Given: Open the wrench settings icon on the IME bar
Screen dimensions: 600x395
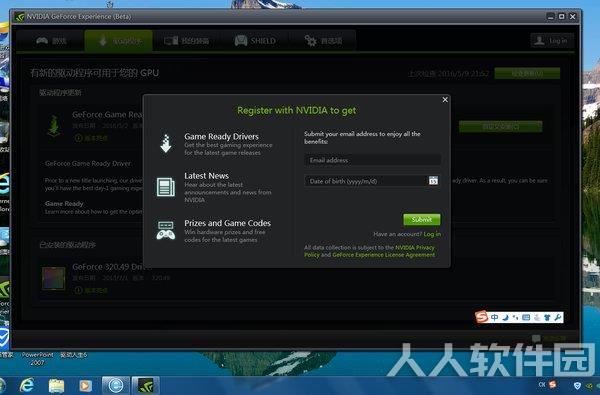Looking at the screenshot, I should click(558, 317).
